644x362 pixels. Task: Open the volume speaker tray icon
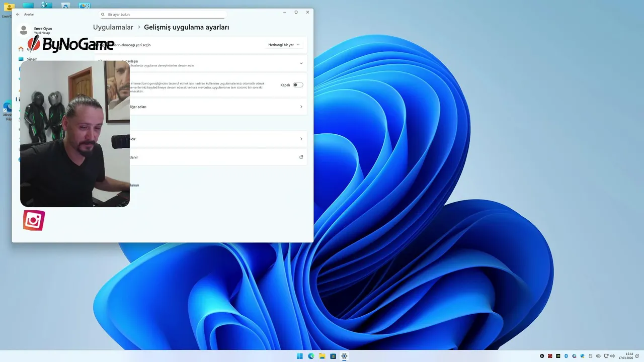(x=612, y=356)
